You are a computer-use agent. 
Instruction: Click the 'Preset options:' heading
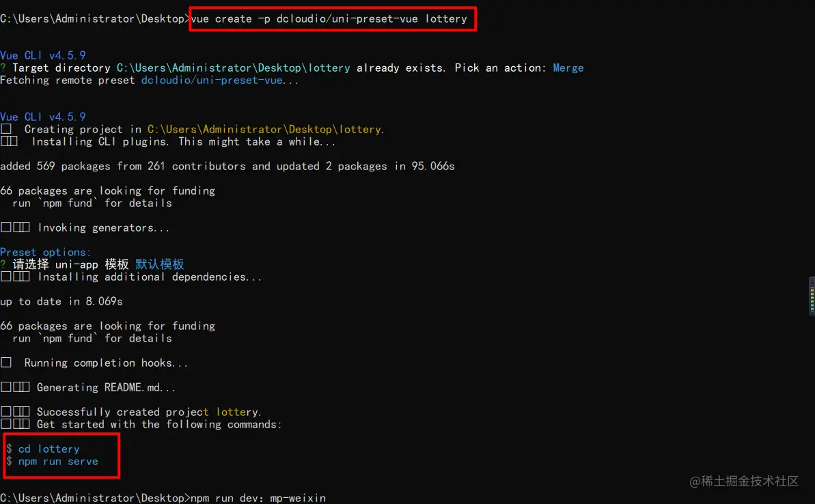click(45, 252)
